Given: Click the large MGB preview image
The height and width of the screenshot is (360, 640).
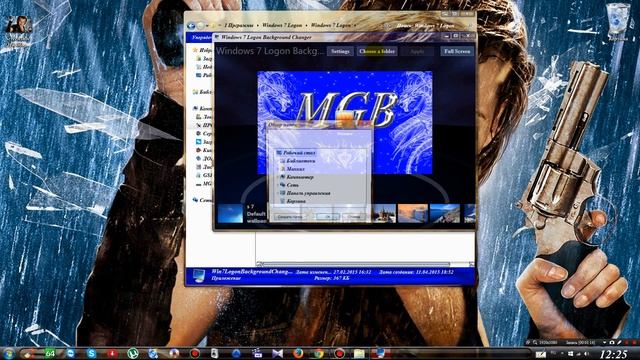Looking at the screenshot, I should [x=345, y=122].
